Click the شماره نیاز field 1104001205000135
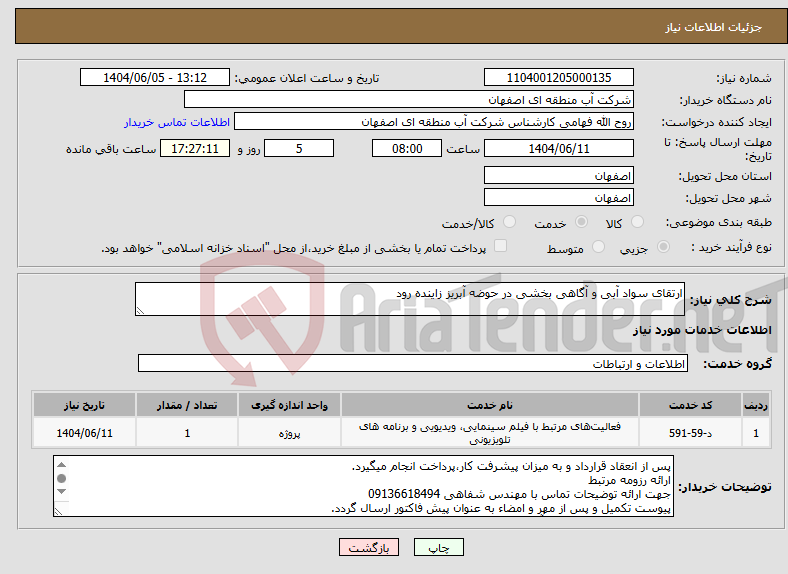This screenshot has width=788, height=574. pos(558,77)
